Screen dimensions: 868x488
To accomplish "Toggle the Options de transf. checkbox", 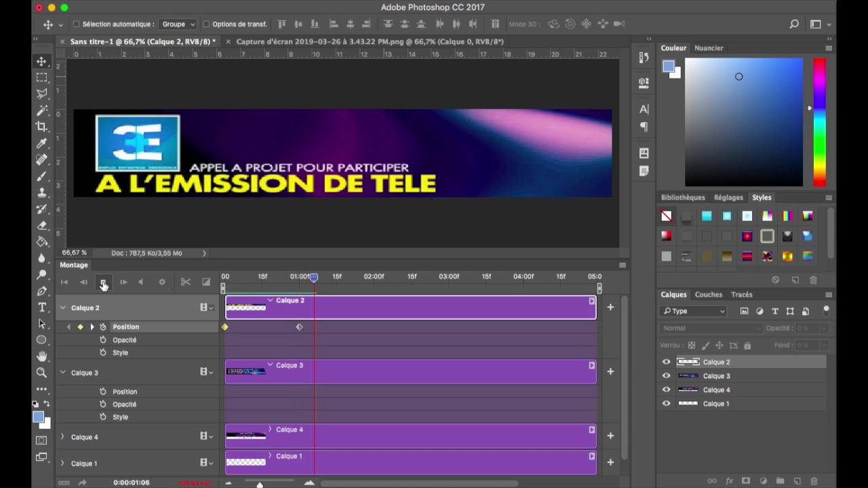I will (x=206, y=24).
